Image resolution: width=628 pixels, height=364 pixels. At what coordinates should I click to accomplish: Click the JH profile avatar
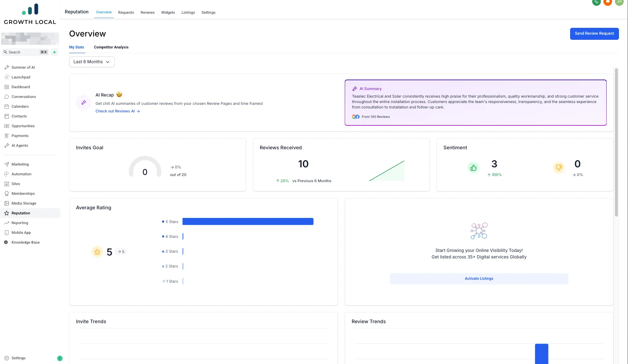(619, 3)
